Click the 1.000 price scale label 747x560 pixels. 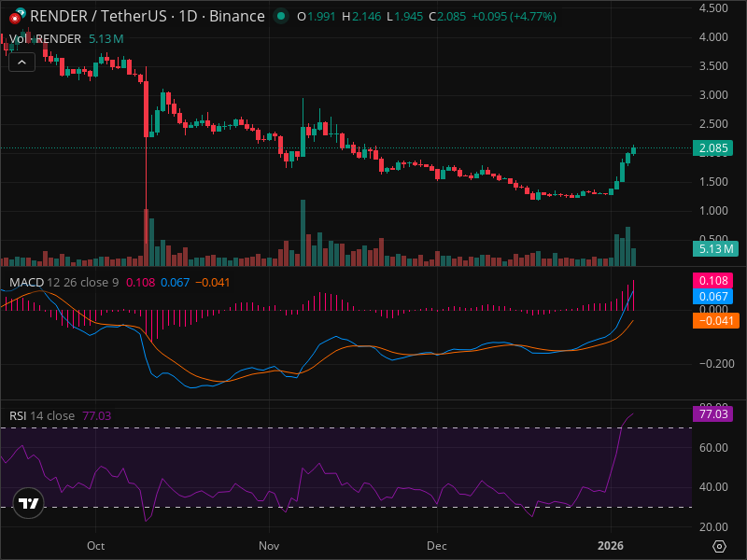[x=713, y=211]
